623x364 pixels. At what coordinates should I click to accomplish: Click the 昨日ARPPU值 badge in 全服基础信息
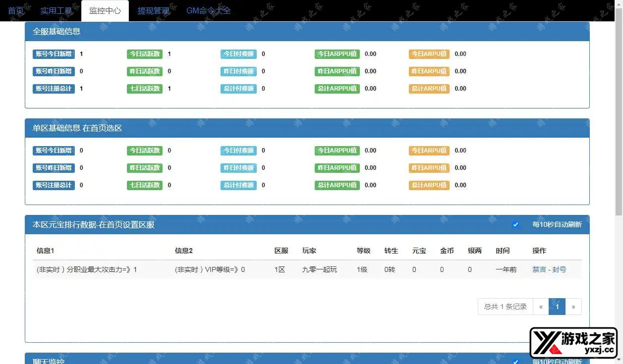click(x=337, y=71)
